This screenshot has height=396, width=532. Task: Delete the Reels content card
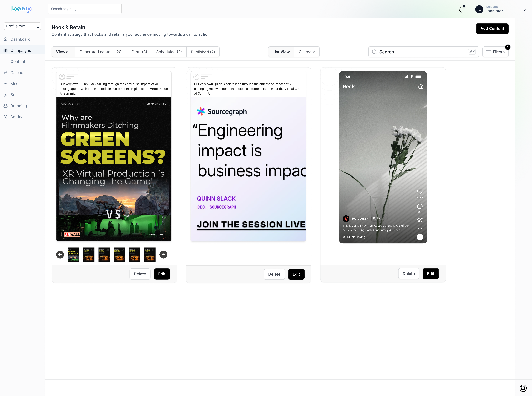point(408,274)
